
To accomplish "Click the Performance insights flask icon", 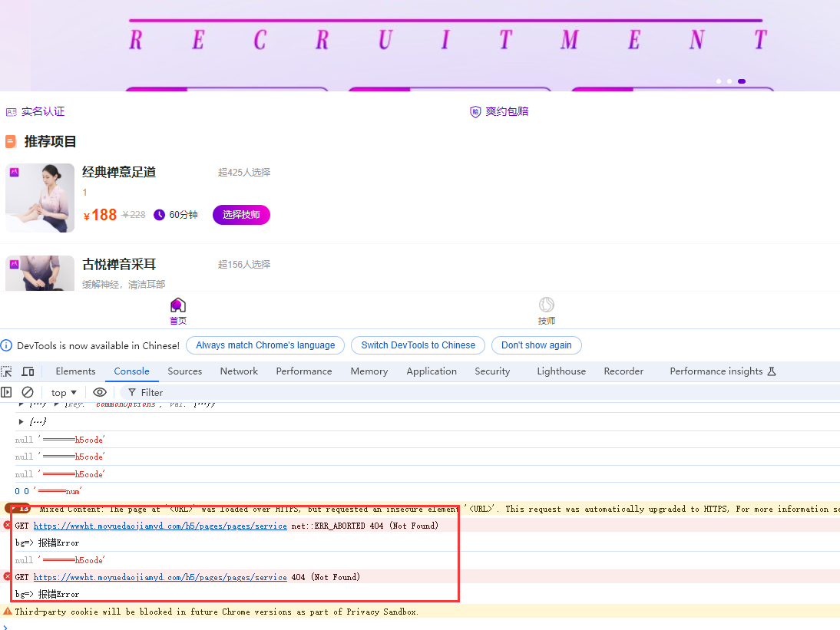I will pos(772,371).
